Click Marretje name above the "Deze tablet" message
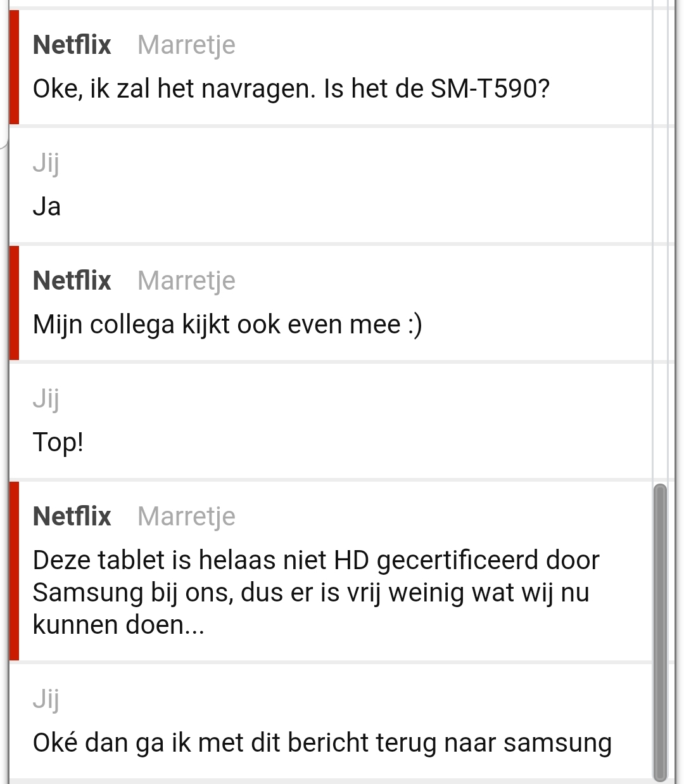The image size is (684, 784). (186, 517)
